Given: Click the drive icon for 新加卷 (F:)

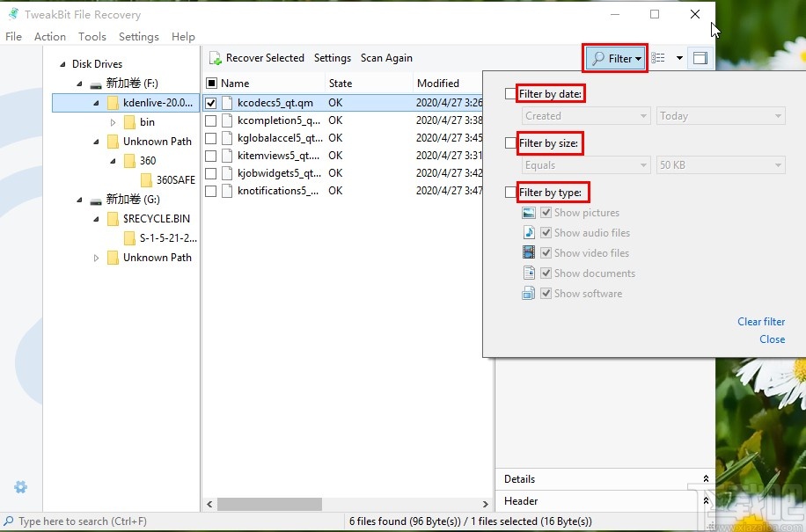Looking at the screenshot, I should pyautogui.click(x=96, y=84).
